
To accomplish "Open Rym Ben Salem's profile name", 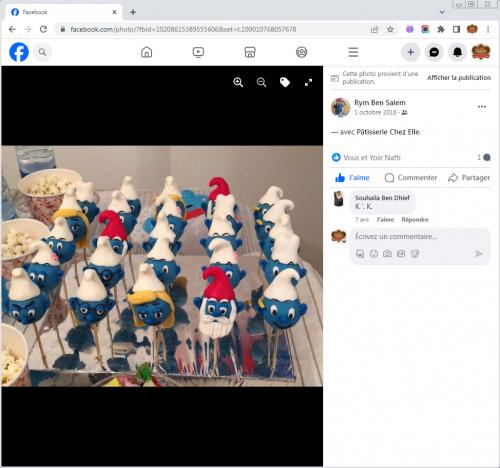I will [x=380, y=102].
